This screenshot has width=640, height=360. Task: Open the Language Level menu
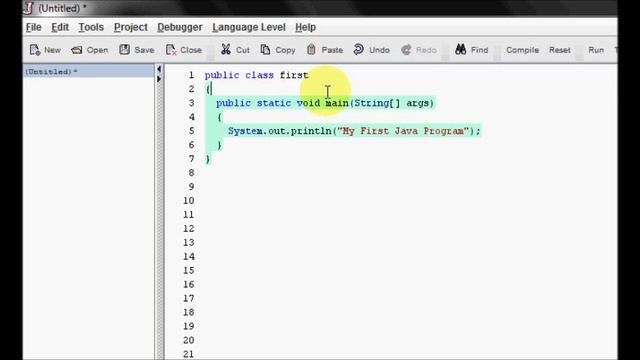click(x=249, y=27)
